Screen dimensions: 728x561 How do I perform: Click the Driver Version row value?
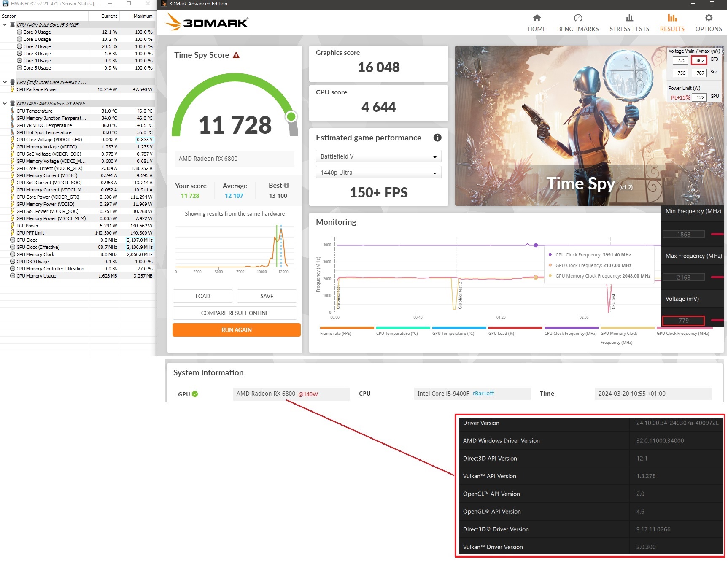point(677,423)
